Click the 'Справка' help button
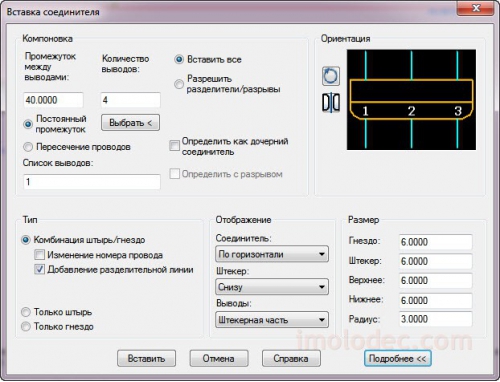 click(x=291, y=359)
